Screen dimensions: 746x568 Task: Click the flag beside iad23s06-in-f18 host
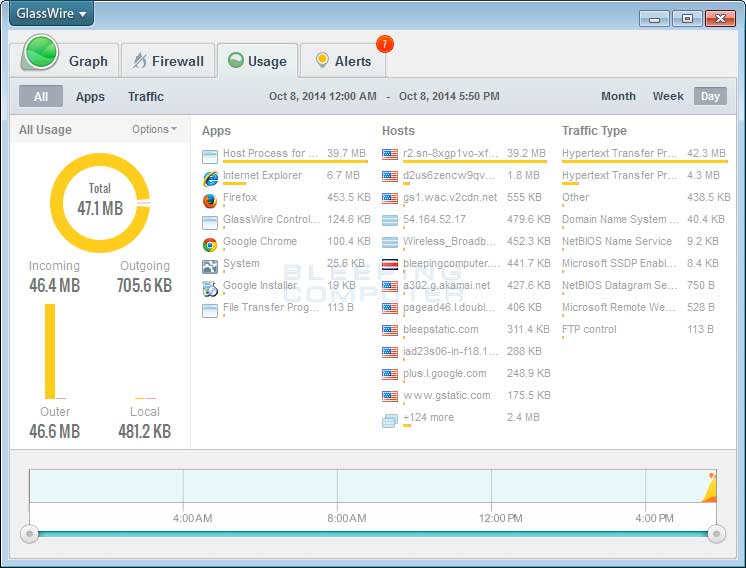point(390,352)
